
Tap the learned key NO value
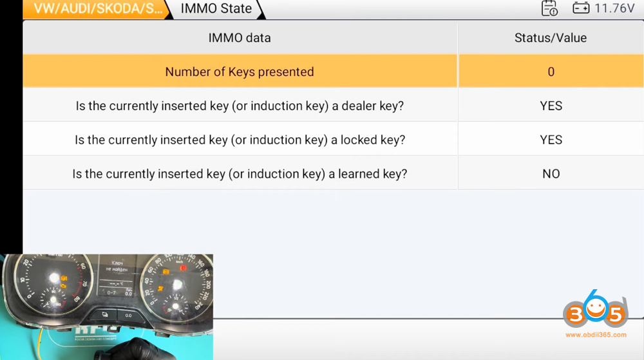(x=551, y=174)
